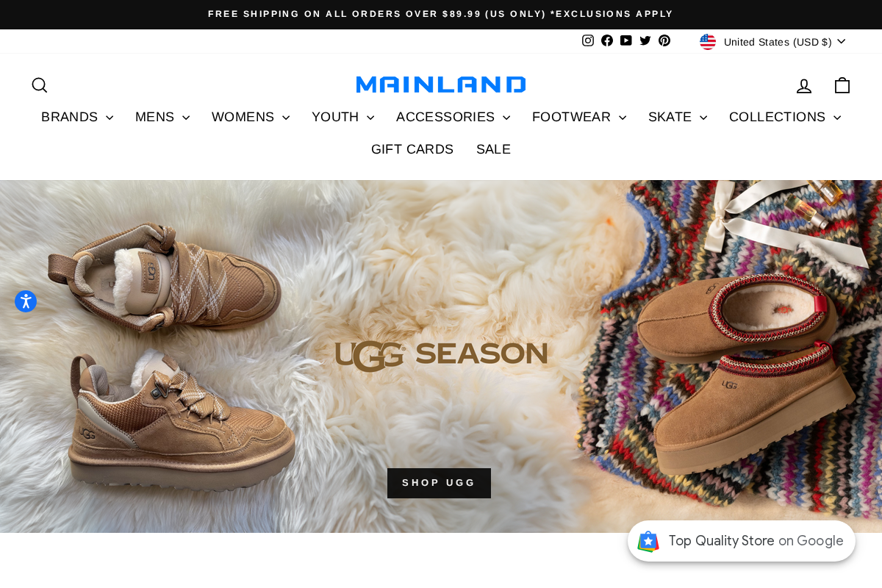Go to the SALE page

point(493,150)
